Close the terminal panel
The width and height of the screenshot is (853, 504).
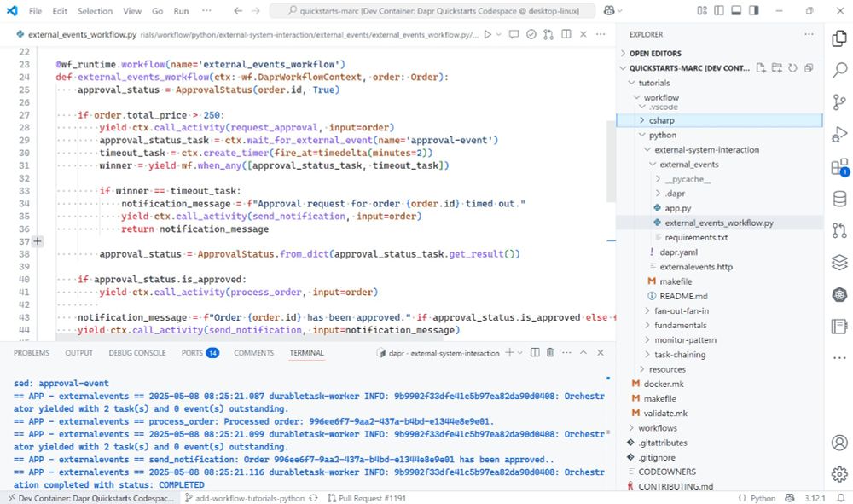pyautogui.click(x=601, y=352)
